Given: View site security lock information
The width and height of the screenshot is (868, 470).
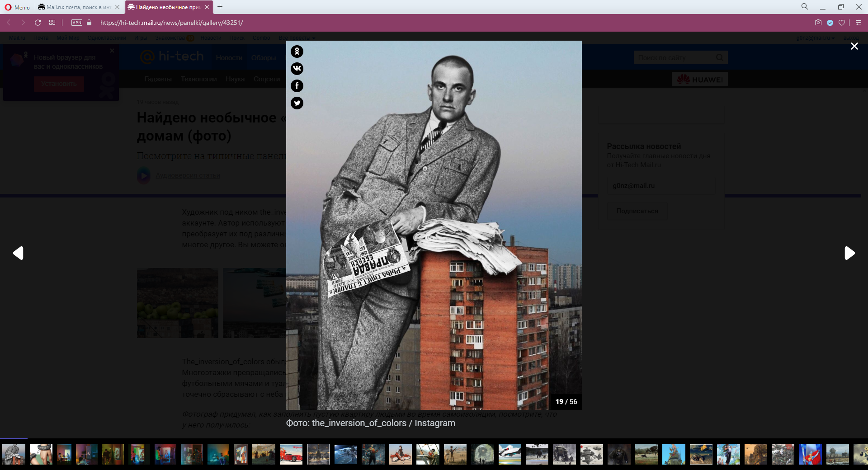Looking at the screenshot, I should pos(89,23).
